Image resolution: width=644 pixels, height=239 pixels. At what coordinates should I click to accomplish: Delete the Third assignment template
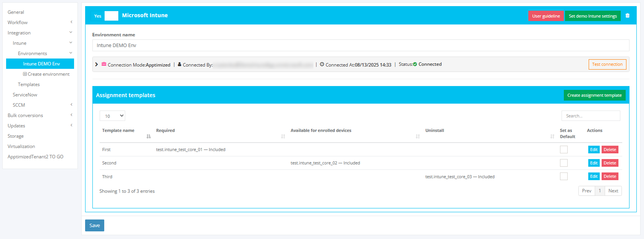(x=610, y=176)
